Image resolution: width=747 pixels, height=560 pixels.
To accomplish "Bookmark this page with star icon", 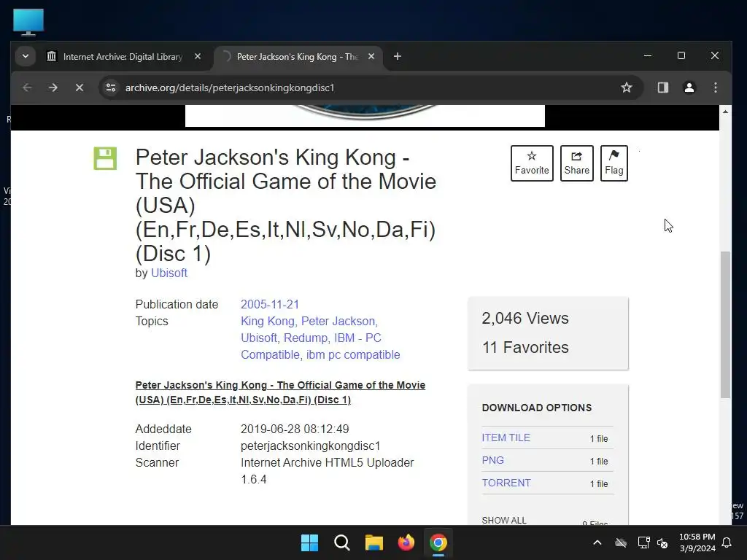I will 627,87.
